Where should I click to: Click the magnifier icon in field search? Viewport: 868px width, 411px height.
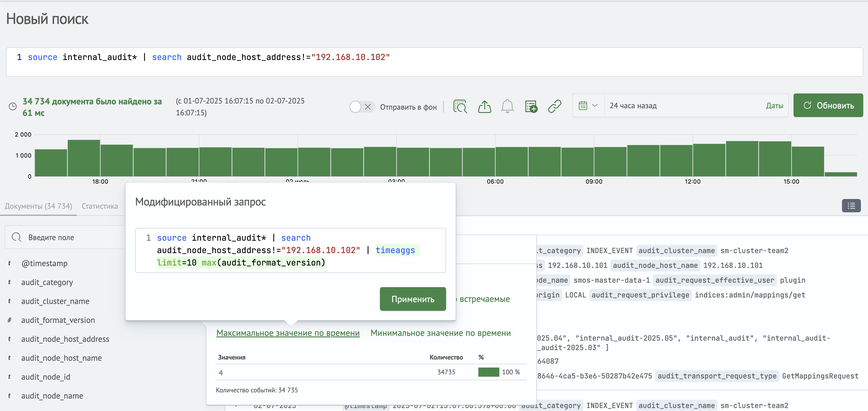17,237
